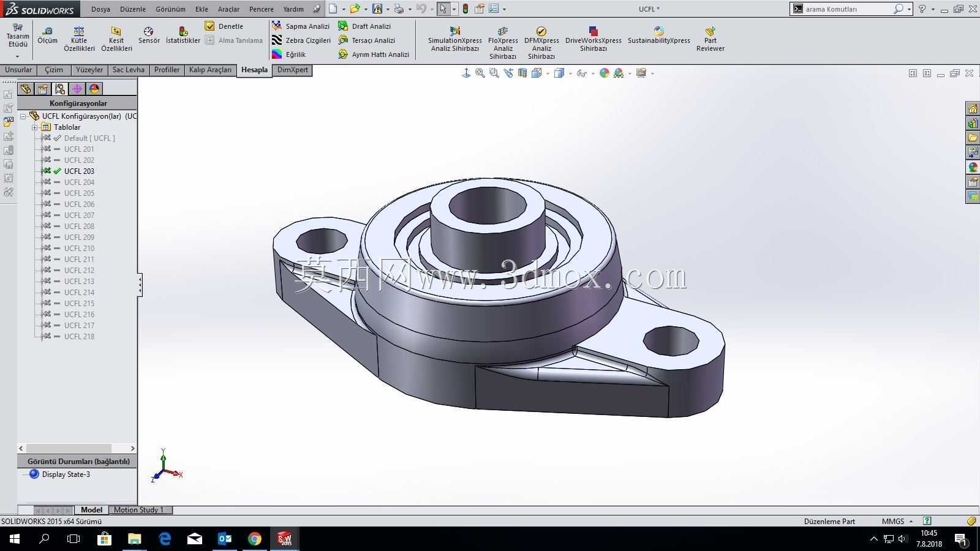Screen dimensions: 980x551
Task: Expand the Tablolar folder
Action: tap(35, 127)
